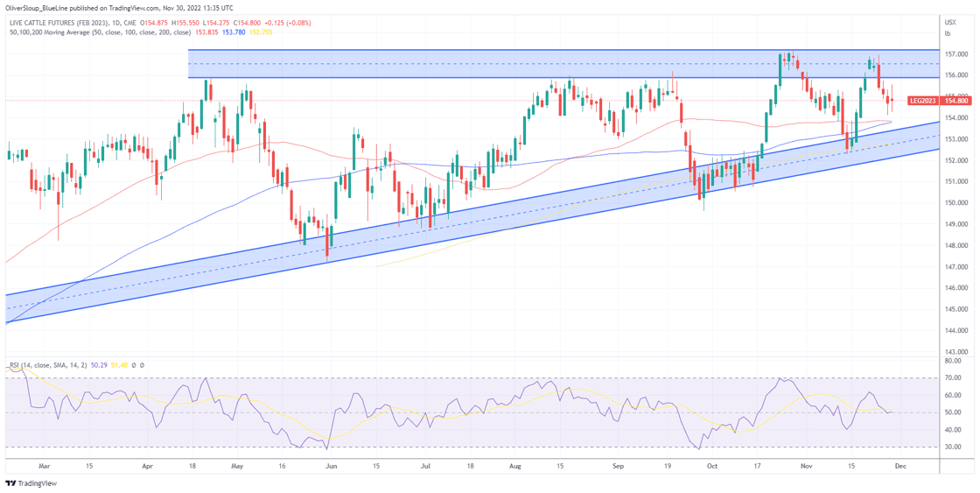The width and height of the screenshot is (980, 493).
Task: Click the 154.000 price axis label
Action: pyautogui.click(x=957, y=117)
